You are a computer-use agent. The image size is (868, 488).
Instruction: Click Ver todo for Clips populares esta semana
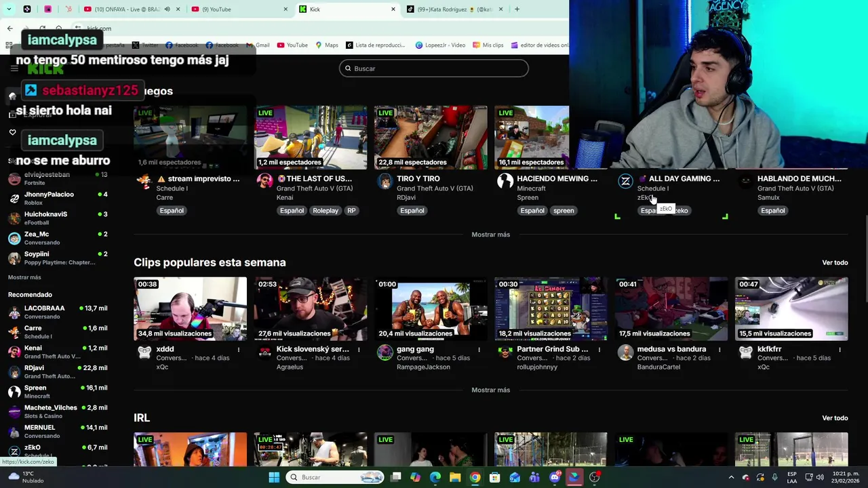(835, 262)
